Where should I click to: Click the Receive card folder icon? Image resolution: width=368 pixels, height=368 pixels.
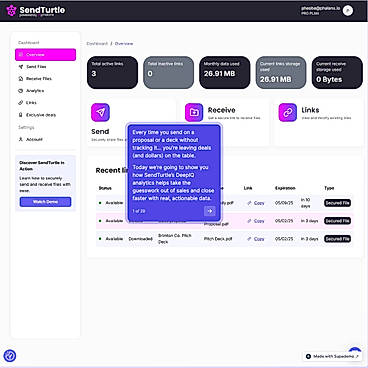pyautogui.click(x=194, y=112)
